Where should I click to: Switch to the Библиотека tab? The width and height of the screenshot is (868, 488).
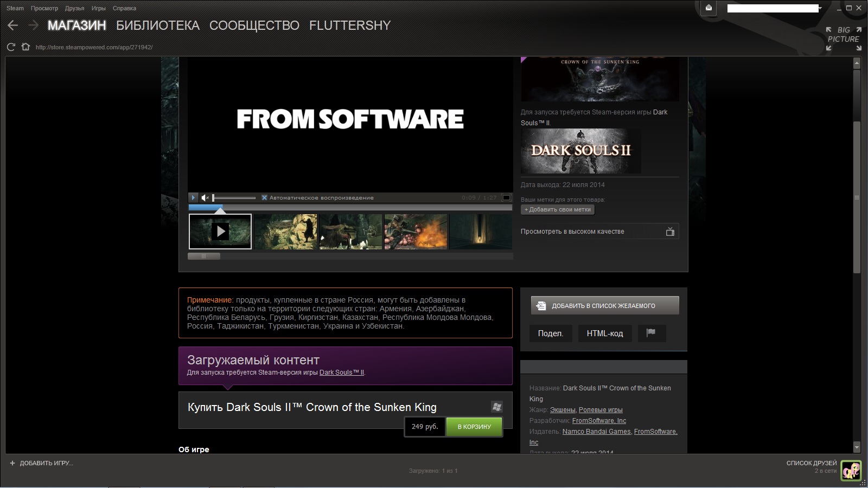pos(158,25)
